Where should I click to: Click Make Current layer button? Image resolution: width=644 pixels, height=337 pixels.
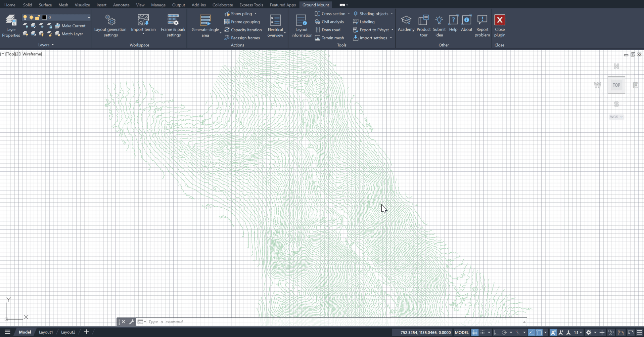coord(70,26)
